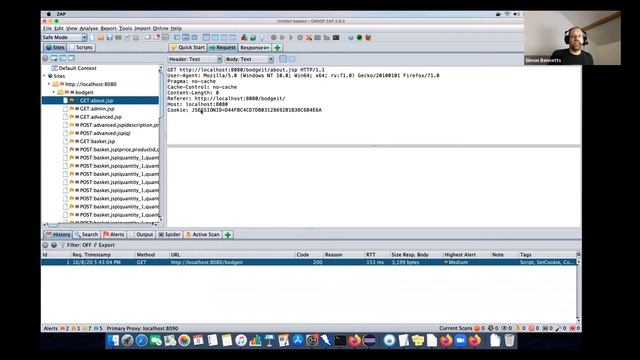Click the first layout toggle icon in toolbar
Image resolution: width=640 pixels, height=360 pixels.
(178, 38)
